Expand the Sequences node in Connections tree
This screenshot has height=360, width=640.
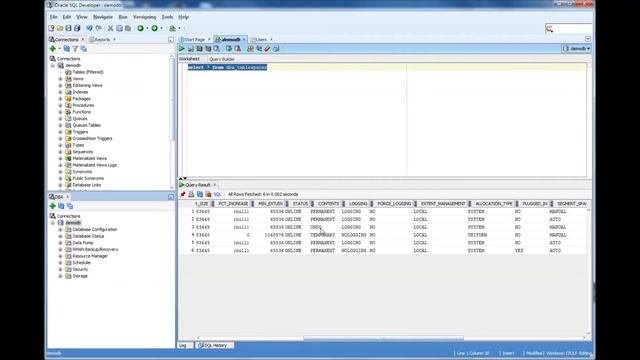tap(60, 152)
